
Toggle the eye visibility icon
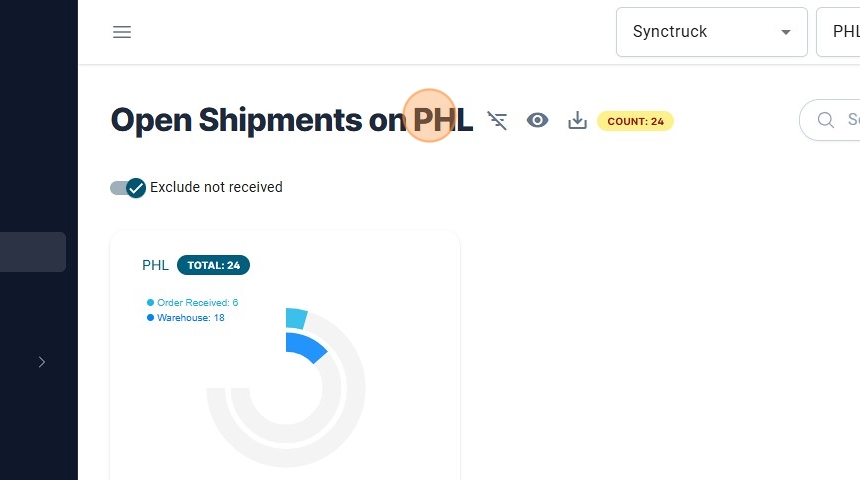click(538, 121)
